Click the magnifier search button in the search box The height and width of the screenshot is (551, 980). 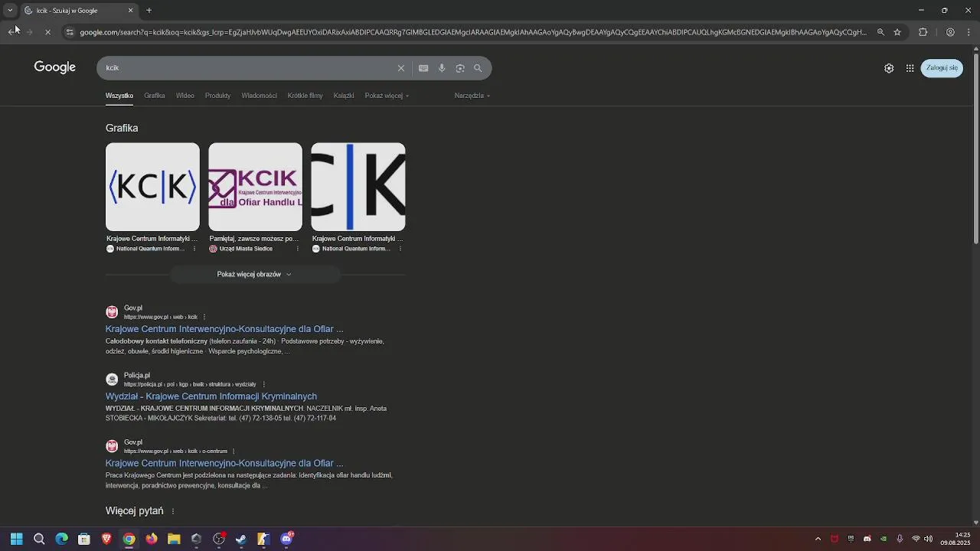click(478, 68)
